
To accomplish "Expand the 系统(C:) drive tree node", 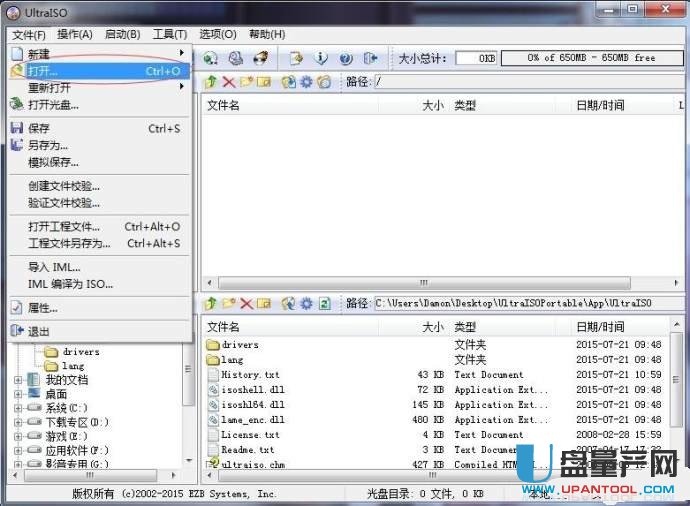I will coord(18,409).
